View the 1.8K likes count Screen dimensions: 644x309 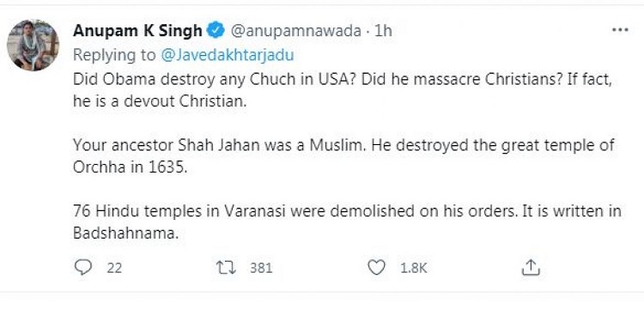414,268
